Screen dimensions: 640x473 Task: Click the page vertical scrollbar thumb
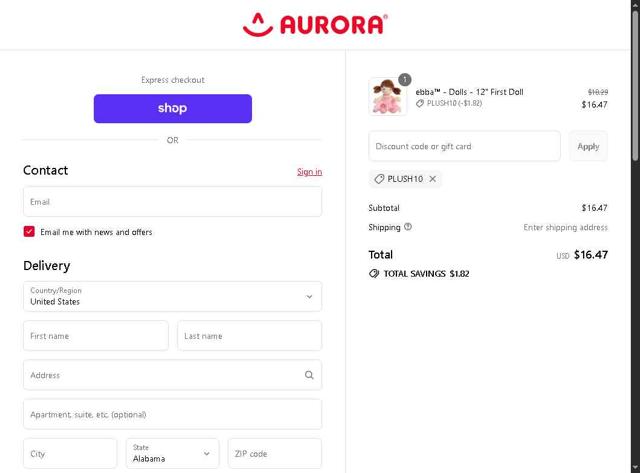coord(636,86)
